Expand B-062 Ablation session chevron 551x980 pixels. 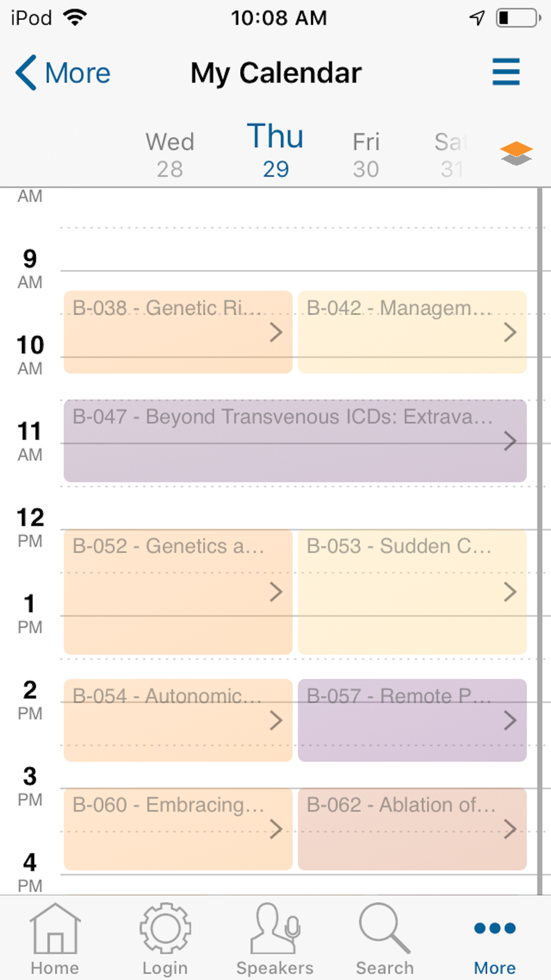[510, 829]
